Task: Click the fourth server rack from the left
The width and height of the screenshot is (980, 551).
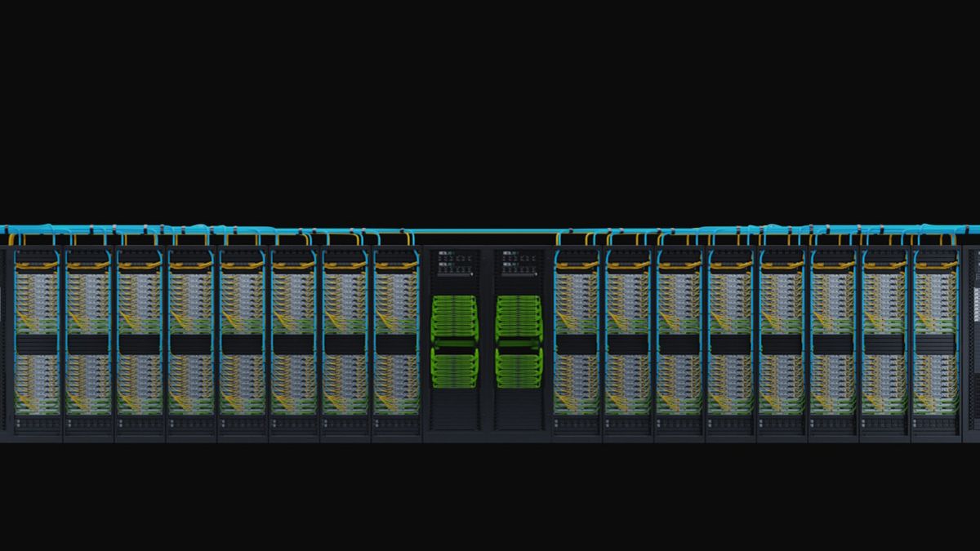Action: pyautogui.click(x=191, y=343)
